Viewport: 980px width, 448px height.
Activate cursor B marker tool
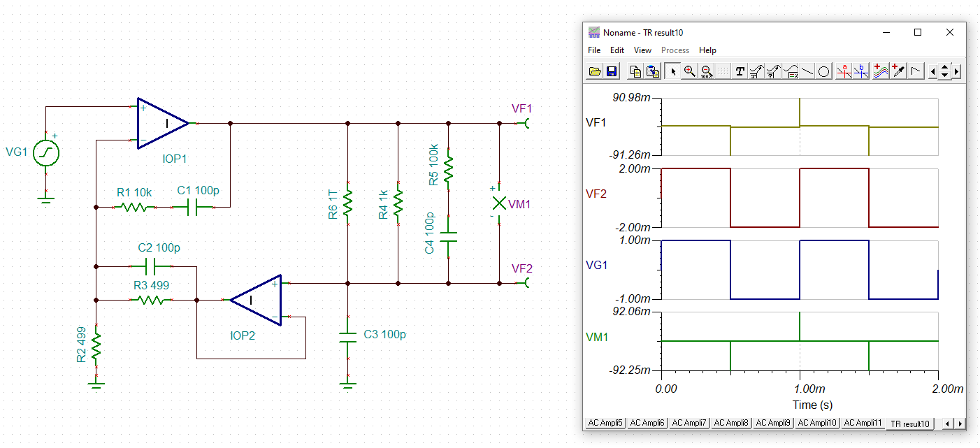[x=861, y=71]
